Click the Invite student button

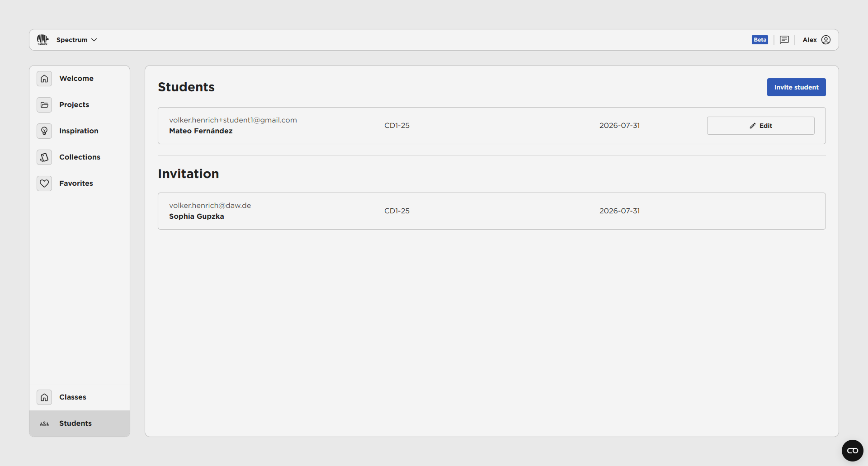[x=796, y=87]
